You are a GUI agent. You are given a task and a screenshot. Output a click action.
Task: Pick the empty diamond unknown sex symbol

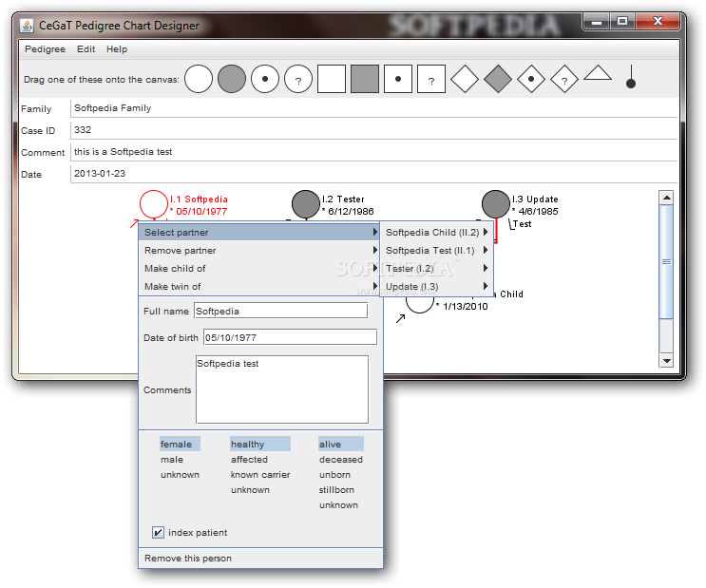pyautogui.click(x=465, y=79)
